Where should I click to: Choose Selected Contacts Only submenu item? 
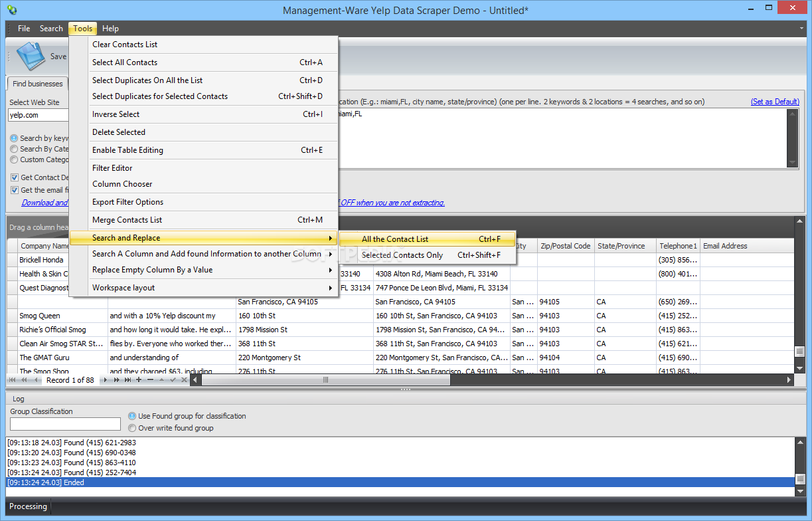click(x=428, y=255)
